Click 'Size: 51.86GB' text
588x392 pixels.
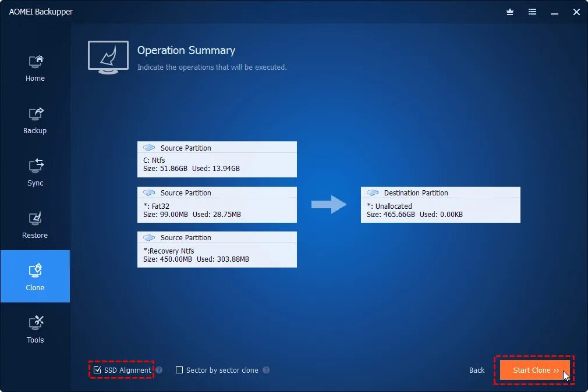pyautogui.click(x=165, y=168)
